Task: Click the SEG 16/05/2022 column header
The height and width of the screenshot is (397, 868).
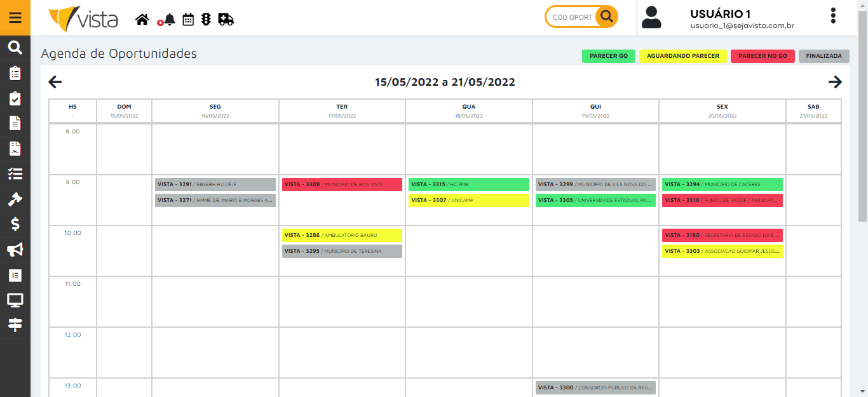Action: tap(215, 111)
